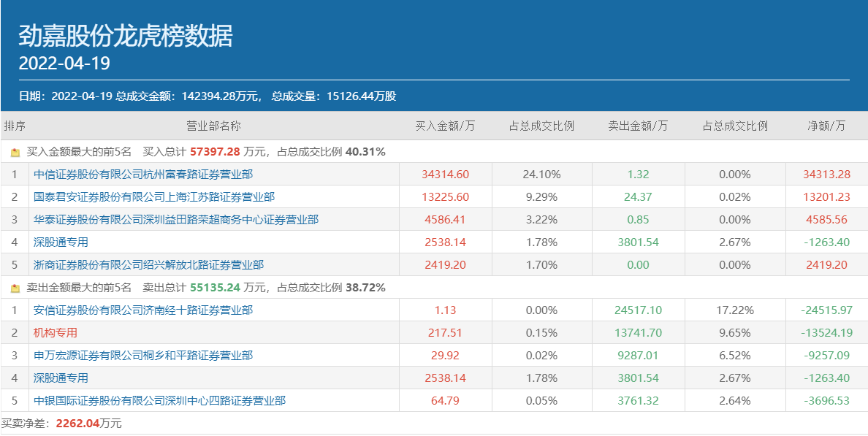Click the 净额/万 column header
Viewport: 868px width, 436px height.
coord(826,126)
